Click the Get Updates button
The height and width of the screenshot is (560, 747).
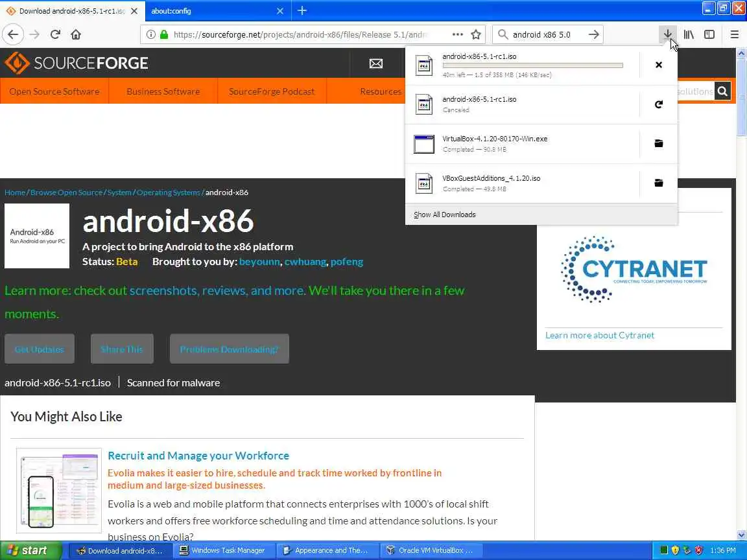coord(40,349)
